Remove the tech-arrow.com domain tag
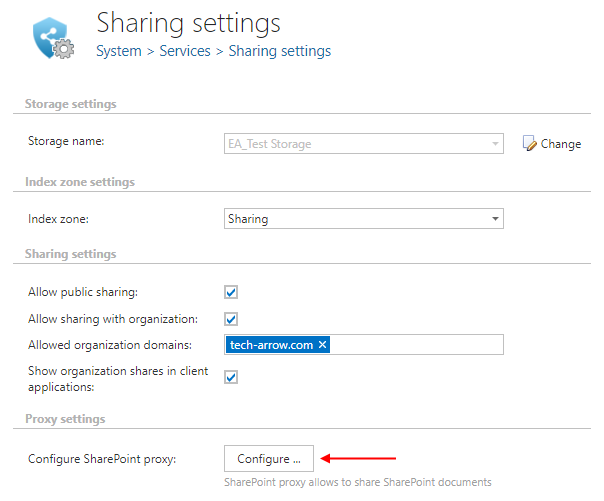Viewport: 604px width, 501px height. (x=323, y=345)
